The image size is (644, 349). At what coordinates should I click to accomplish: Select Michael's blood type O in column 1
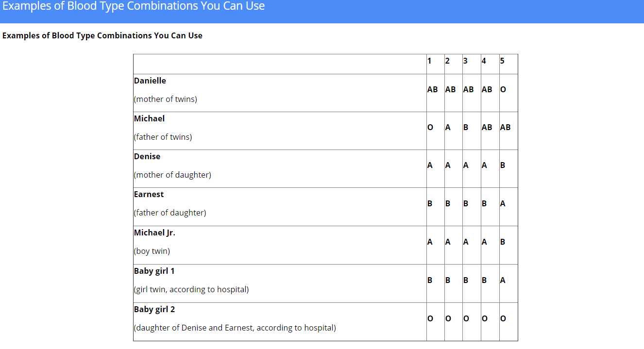coord(430,127)
